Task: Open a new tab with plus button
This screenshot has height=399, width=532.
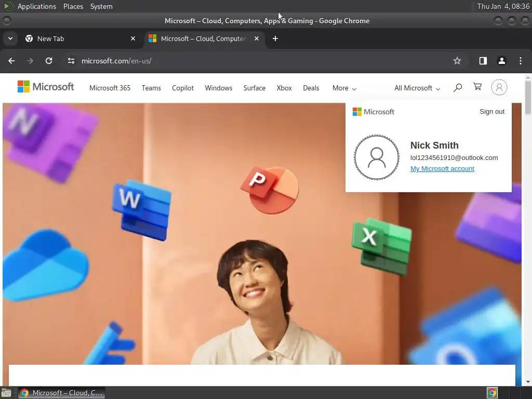Action: (x=275, y=38)
